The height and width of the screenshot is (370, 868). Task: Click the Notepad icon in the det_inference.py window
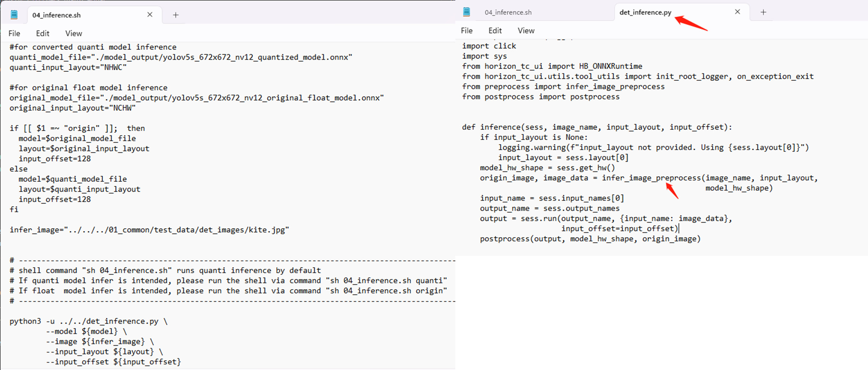point(466,12)
